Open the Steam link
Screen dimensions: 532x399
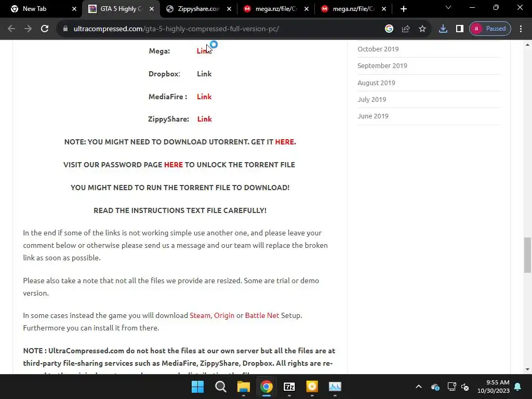pyautogui.click(x=200, y=315)
